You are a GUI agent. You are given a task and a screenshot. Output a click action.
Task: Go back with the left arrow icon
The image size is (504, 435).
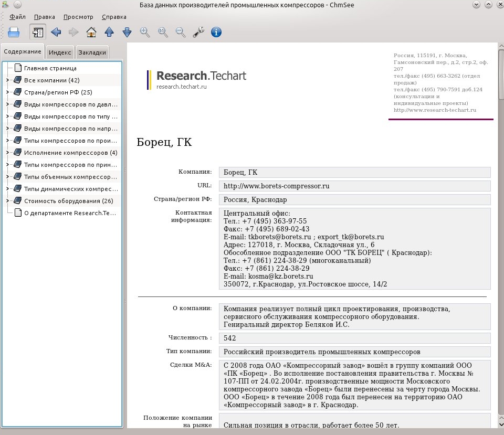pos(56,32)
